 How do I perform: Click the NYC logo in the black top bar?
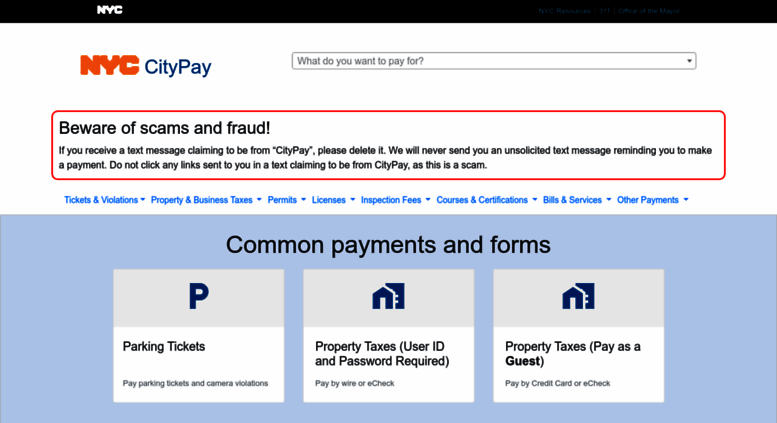click(110, 10)
